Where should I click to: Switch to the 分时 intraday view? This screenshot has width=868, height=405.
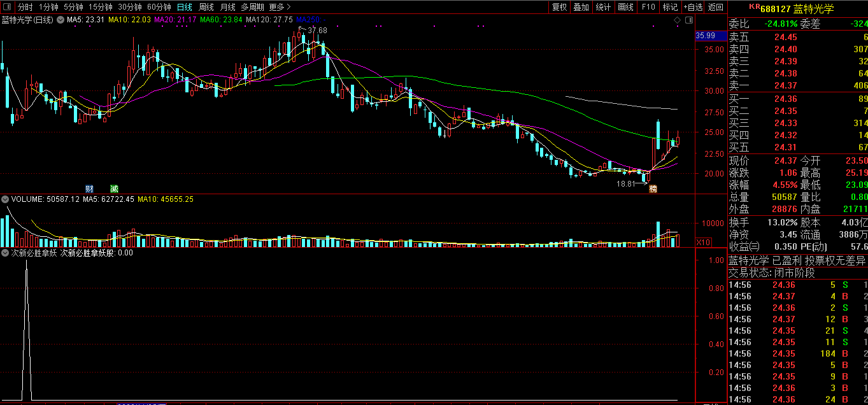click(25, 7)
